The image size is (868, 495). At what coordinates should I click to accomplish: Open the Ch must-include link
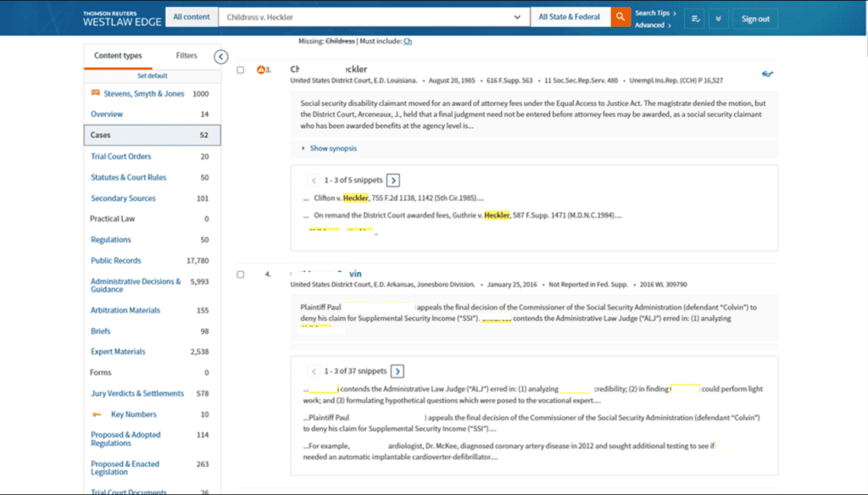pos(408,39)
